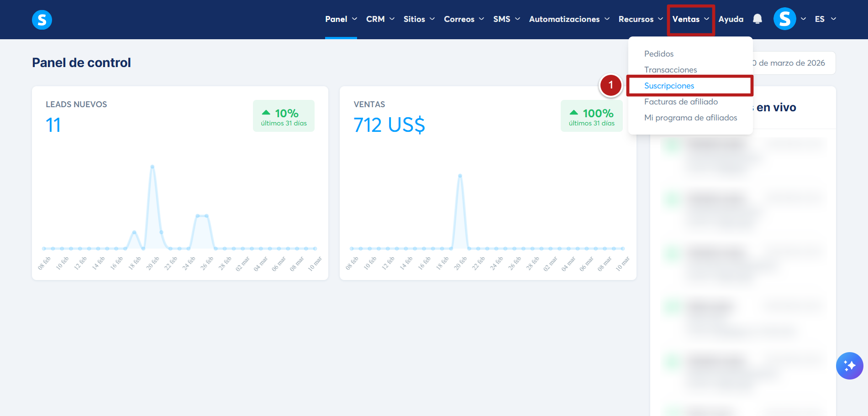Click the 712 US$ sales total
Viewport: 868px width, 416px height.
point(389,125)
